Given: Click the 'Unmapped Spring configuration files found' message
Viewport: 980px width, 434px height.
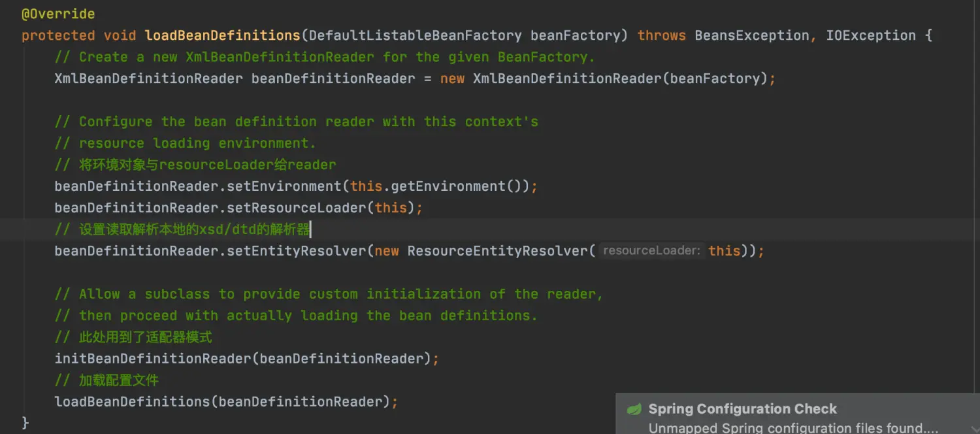Looking at the screenshot, I should point(793,428).
